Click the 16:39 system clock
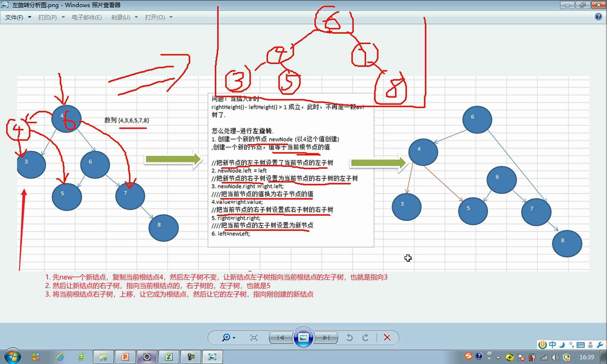Viewport: 607px width, 364px height. click(x=586, y=357)
